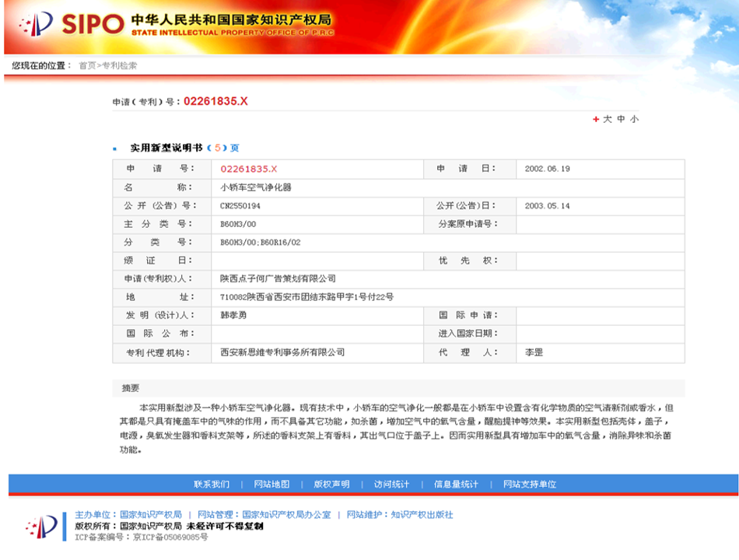The image size is (739, 560).
Task: Click application number 02261835.X in table
Action: point(248,169)
